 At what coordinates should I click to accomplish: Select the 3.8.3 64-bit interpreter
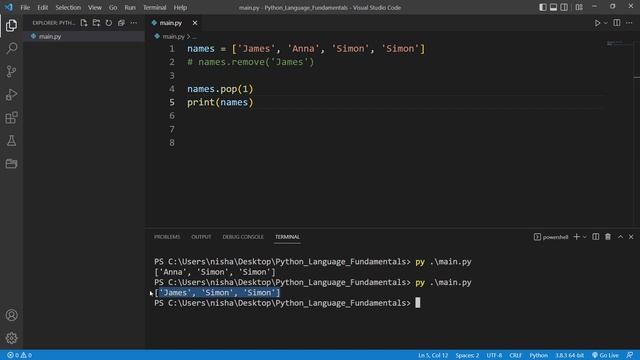569,355
